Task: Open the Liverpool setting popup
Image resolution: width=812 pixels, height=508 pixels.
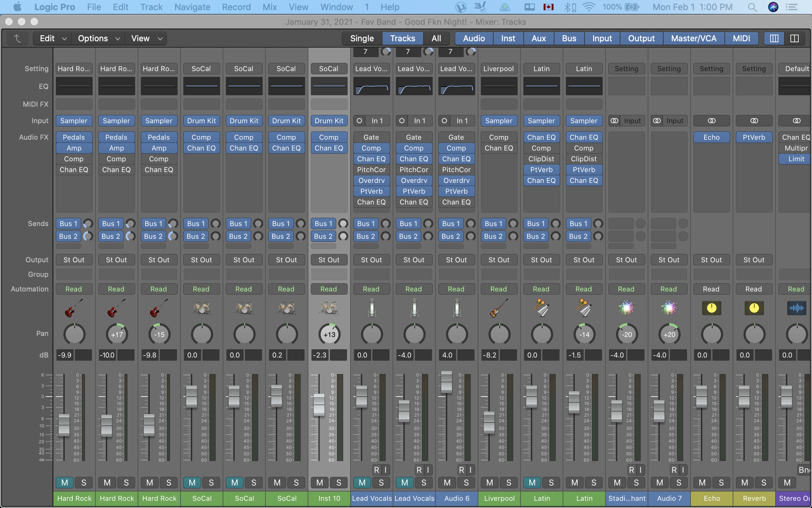Action: (499, 69)
